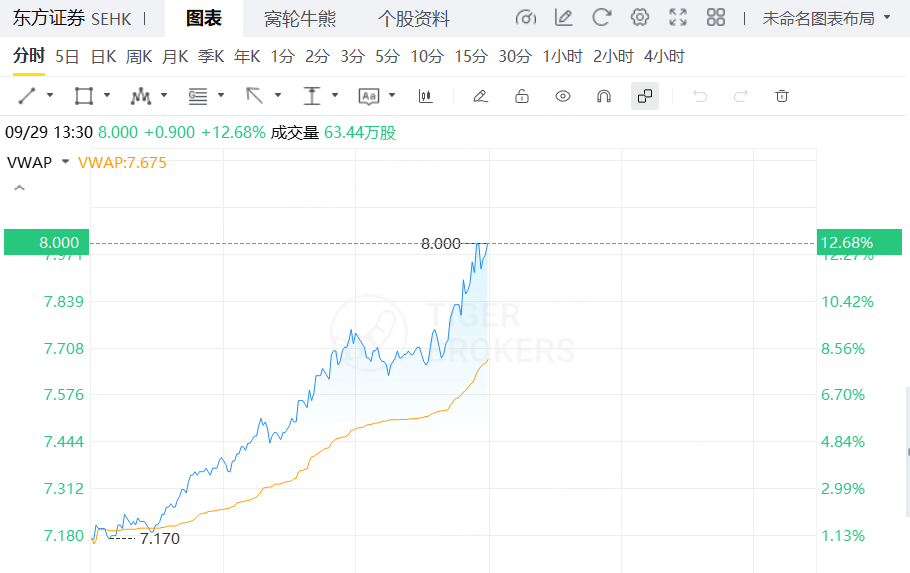
Task: Refresh the chart with reload icon
Action: pos(601,18)
